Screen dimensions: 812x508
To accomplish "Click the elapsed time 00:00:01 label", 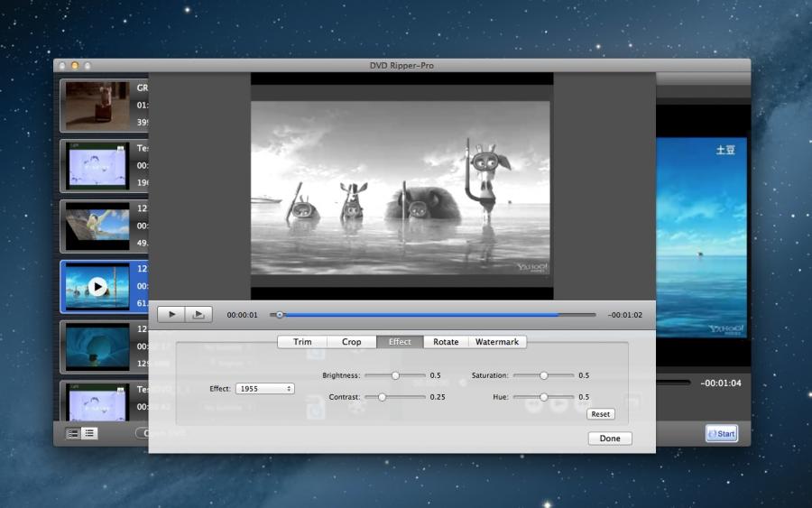I will 242,315.
